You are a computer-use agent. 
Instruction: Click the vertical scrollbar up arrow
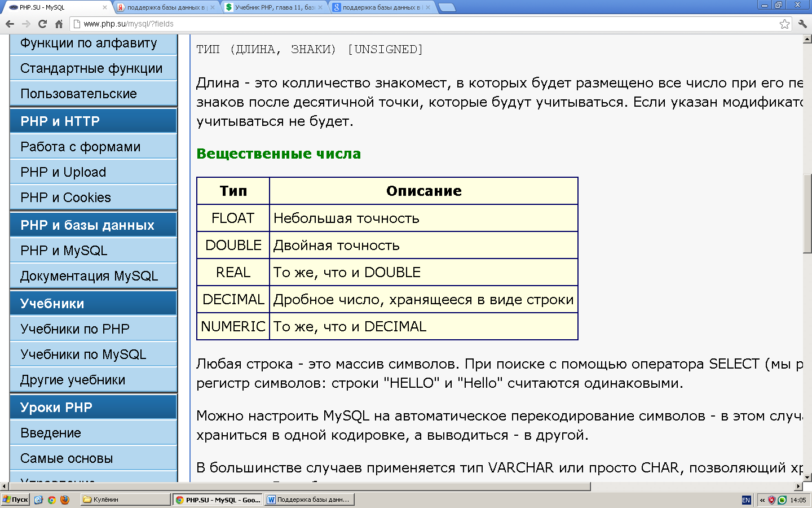coord(807,39)
